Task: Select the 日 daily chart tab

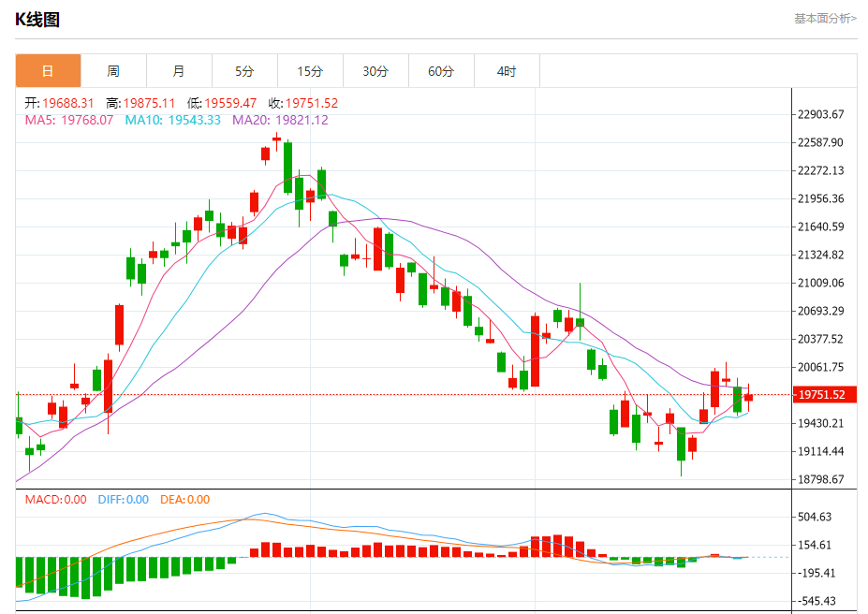Action: point(48,71)
